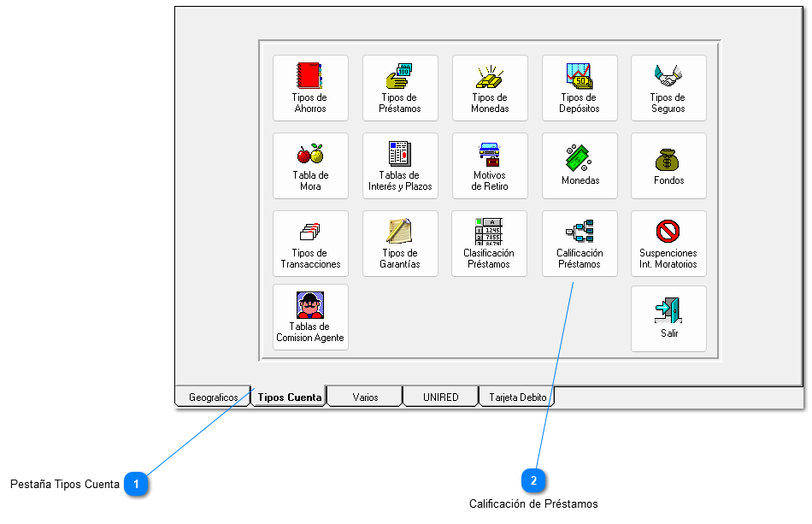Open Tipos de Transacciones
812x524 pixels.
click(x=310, y=244)
